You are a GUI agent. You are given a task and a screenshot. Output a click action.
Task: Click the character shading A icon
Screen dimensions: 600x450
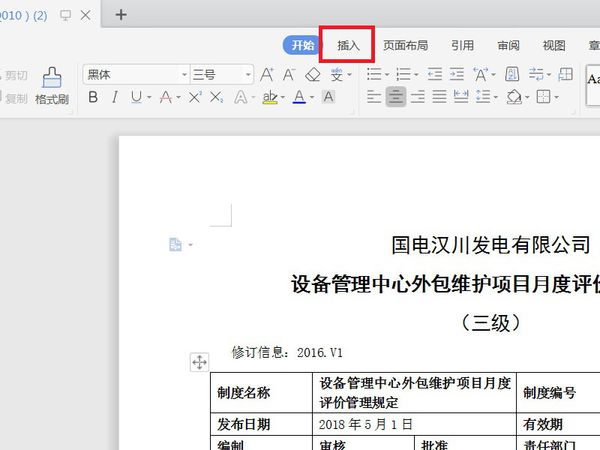click(x=328, y=97)
